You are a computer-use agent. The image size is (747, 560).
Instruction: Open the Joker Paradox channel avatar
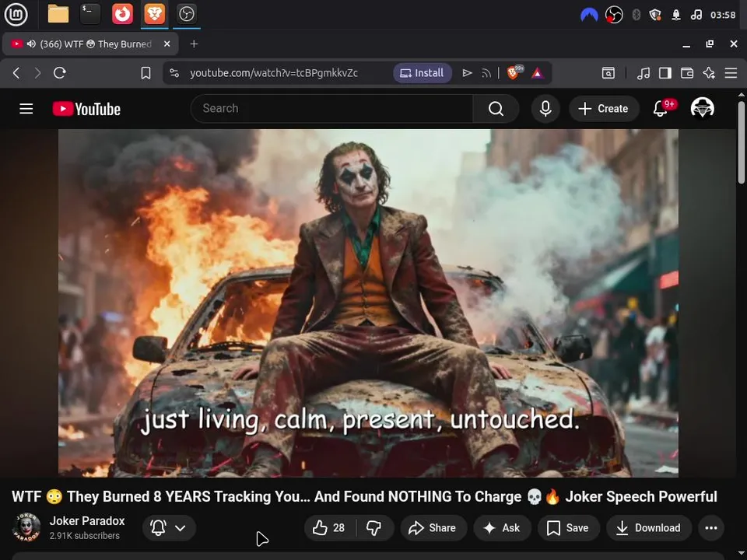tap(26, 527)
